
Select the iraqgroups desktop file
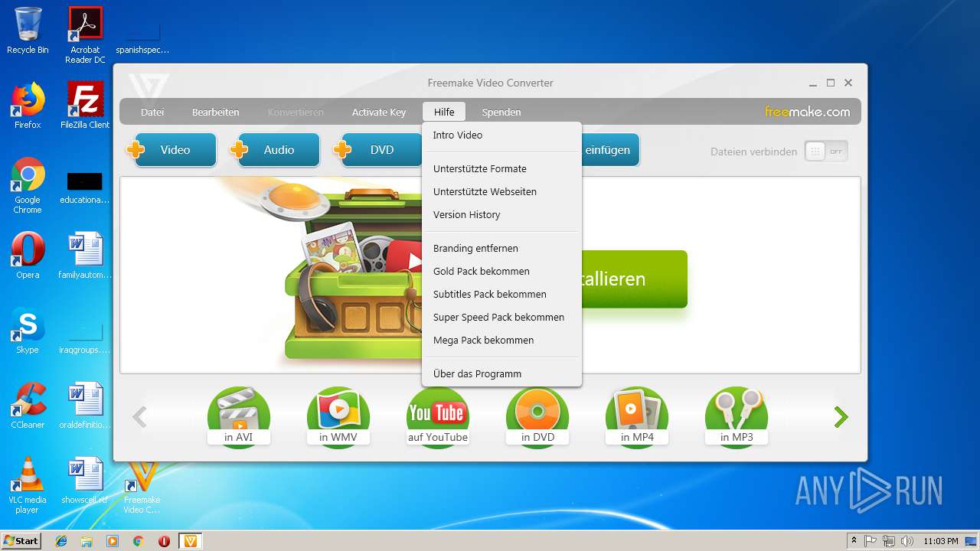coord(85,338)
